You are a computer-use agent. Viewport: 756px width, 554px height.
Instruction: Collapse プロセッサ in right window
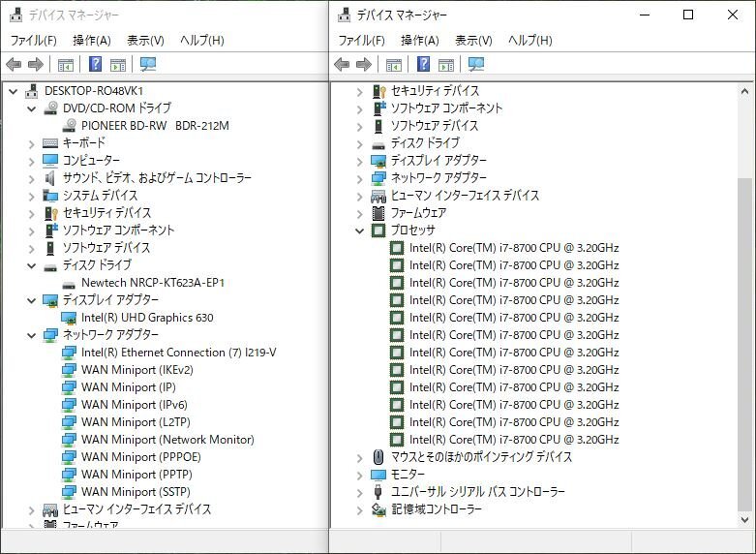(360, 231)
